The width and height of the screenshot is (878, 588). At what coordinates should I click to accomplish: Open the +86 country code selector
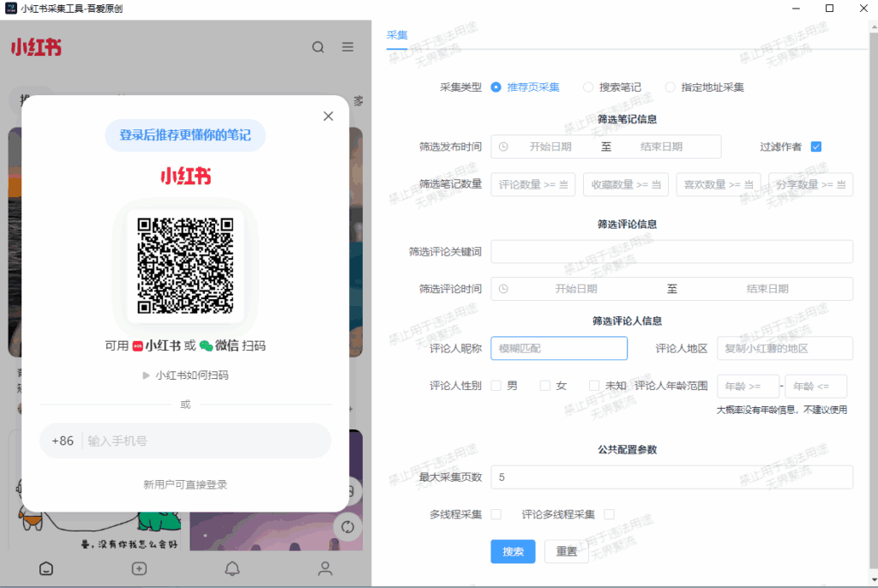click(63, 441)
